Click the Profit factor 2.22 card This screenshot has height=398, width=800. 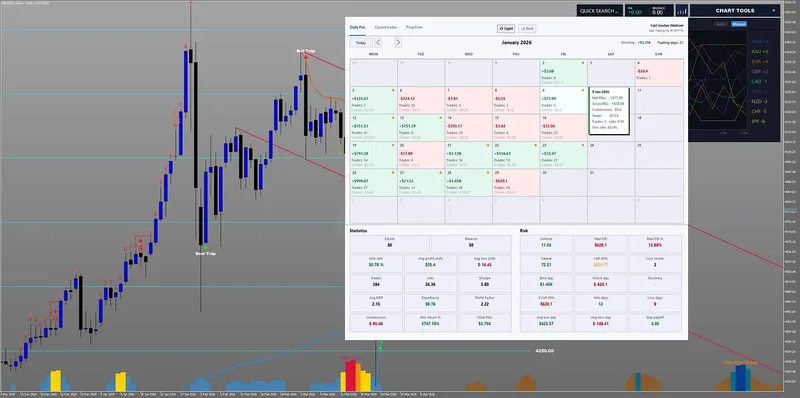coord(485,303)
